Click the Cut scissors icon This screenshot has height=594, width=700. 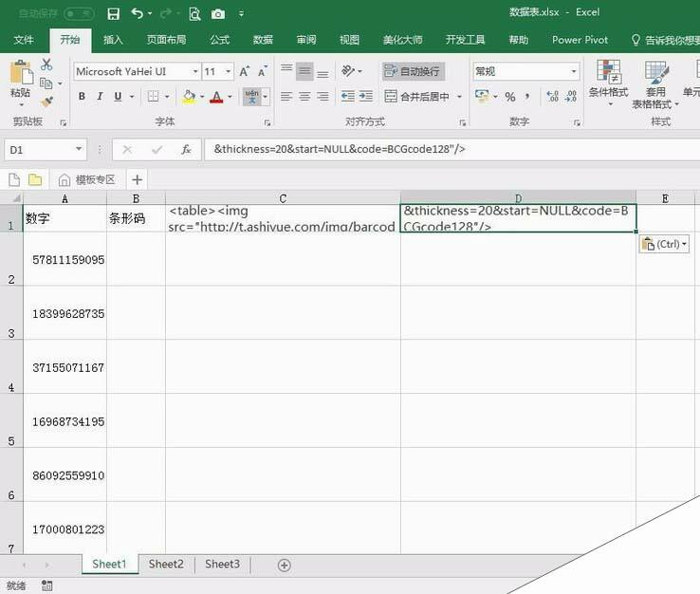click(x=46, y=65)
